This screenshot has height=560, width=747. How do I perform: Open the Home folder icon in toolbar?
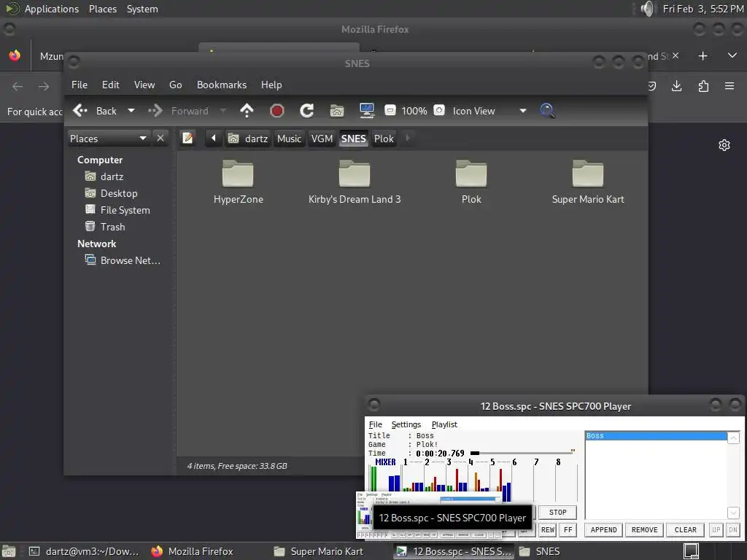[x=337, y=111]
